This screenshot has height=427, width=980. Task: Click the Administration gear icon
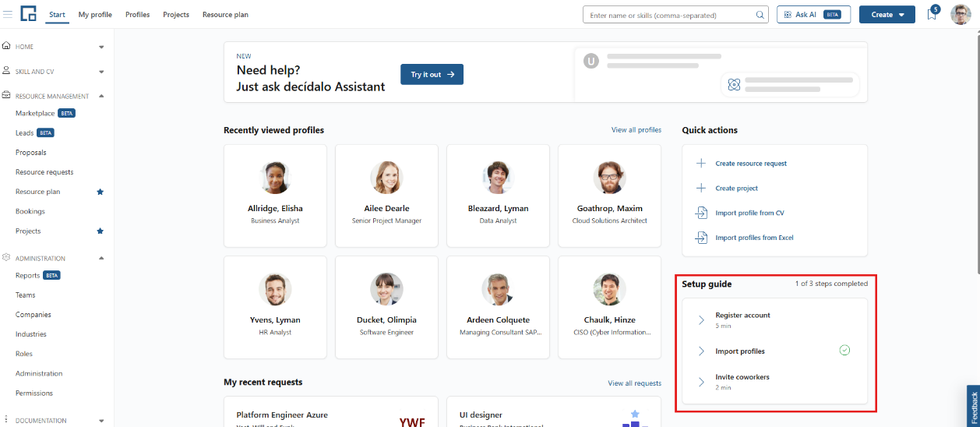(7, 258)
